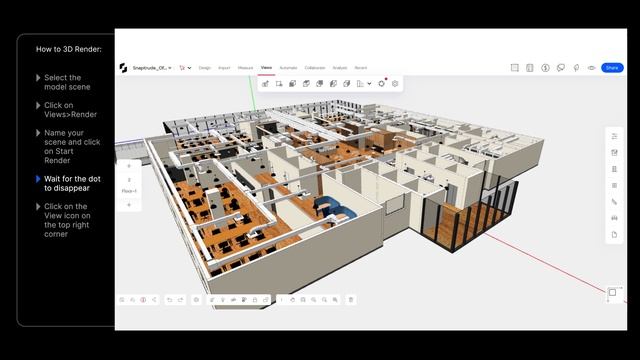Click the rightmost magnifier icon, left of trash
640x360 pixels.
(x=335, y=300)
